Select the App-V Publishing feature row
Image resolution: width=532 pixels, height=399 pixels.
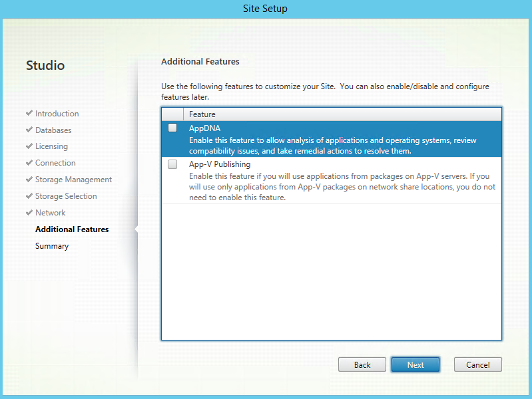(x=333, y=181)
